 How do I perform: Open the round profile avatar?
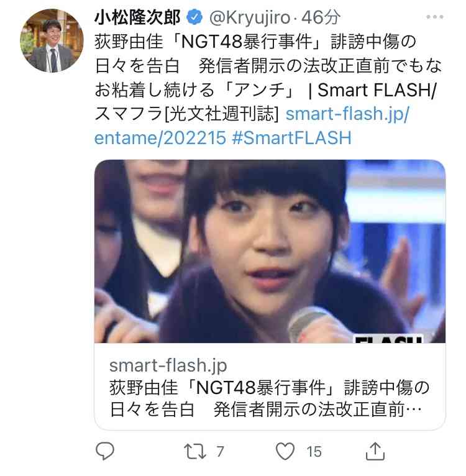52,40
